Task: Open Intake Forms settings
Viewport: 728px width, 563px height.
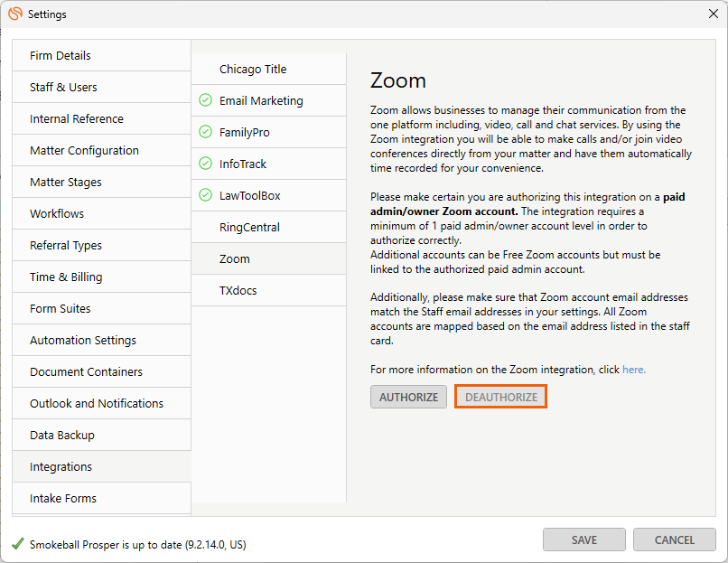Action: click(x=102, y=498)
